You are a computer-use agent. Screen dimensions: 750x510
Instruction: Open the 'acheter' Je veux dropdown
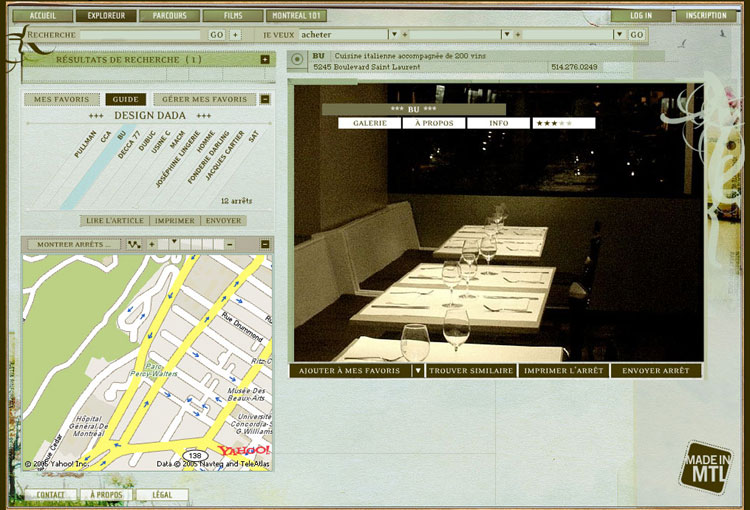click(x=394, y=34)
